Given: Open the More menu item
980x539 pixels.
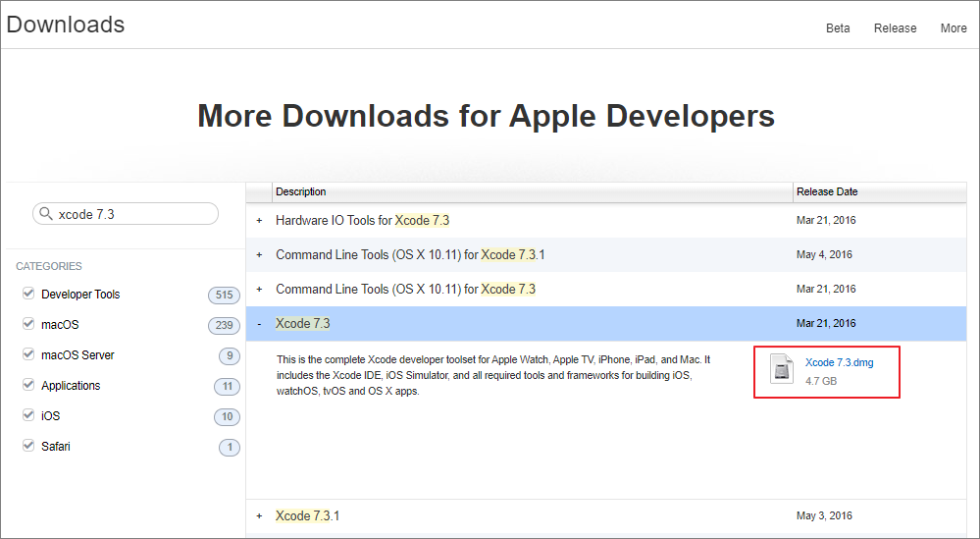Looking at the screenshot, I should 954,28.
